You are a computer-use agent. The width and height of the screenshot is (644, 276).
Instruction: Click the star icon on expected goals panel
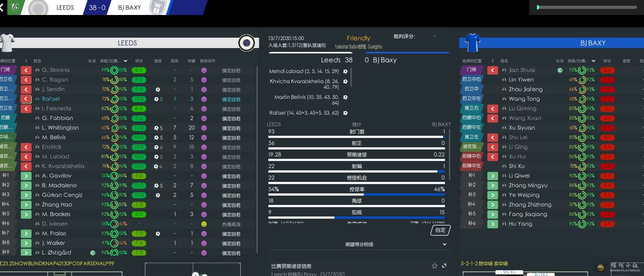tap(435, 266)
